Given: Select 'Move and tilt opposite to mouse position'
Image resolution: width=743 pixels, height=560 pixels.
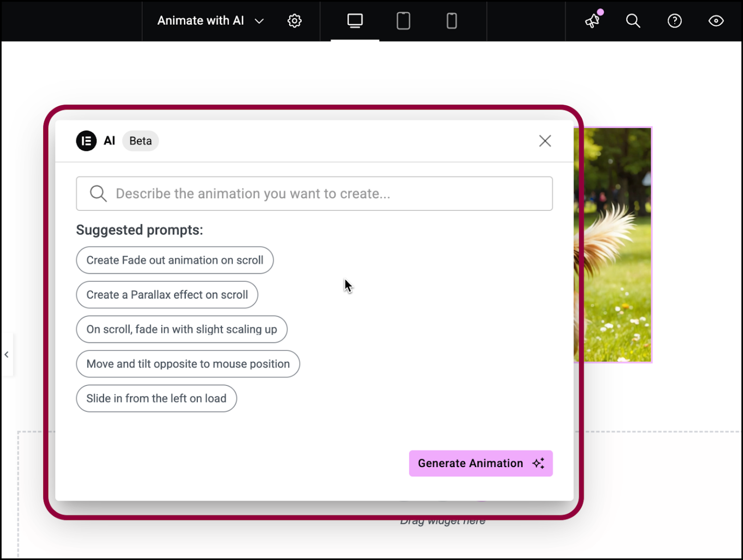Looking at the screenshot, I should click(188, 364).
